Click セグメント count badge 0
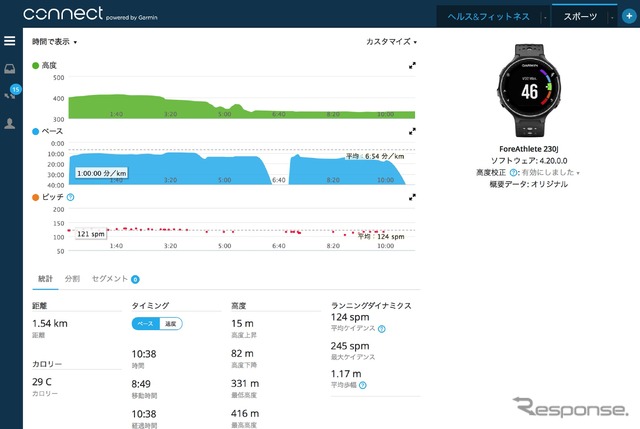Image resolution: width=640 pixels, height=429 pixels. tap(135, 280)
